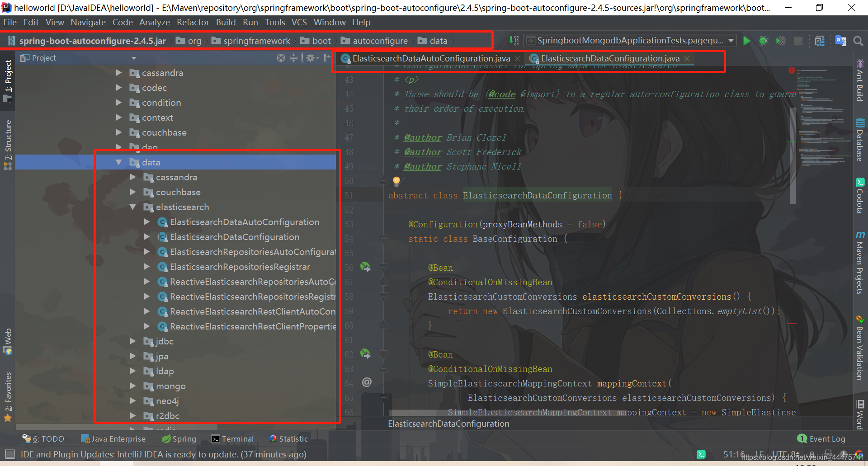
Task: Toggle the 2: Favorites tool window
Action: point(8,397)
